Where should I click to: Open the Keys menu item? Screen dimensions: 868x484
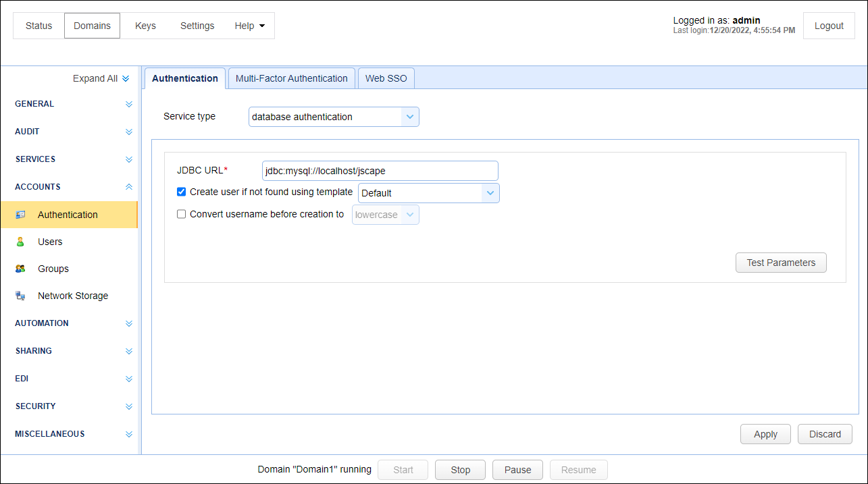tap(145, 26)
